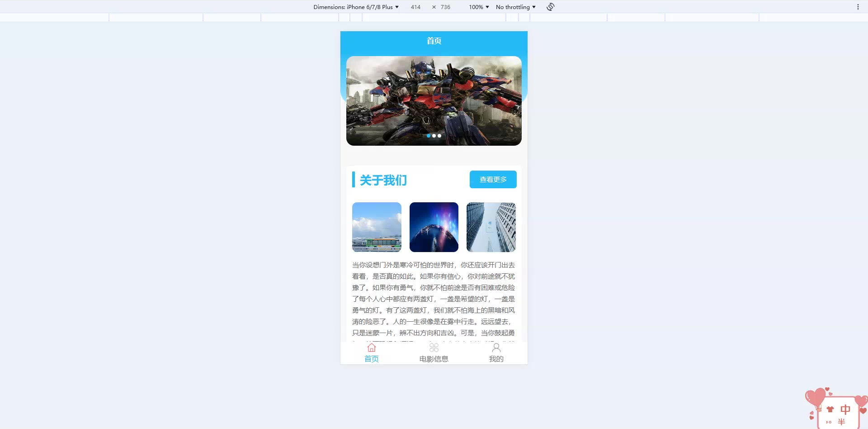Switch to the 电影信息 tab label
The width and height of the screenshot is (868, 429).
(x=434, y=359)
